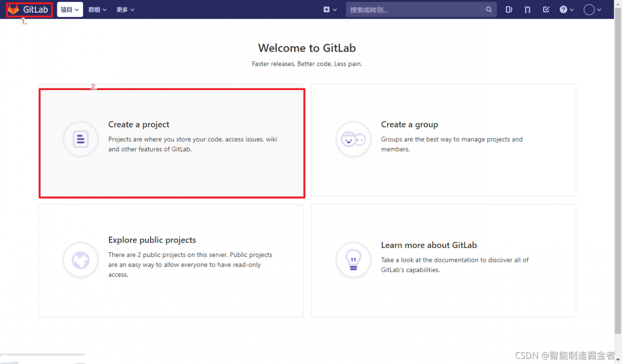Open the help question mark menu
The image size is (622, 364).
click(567, 9)
